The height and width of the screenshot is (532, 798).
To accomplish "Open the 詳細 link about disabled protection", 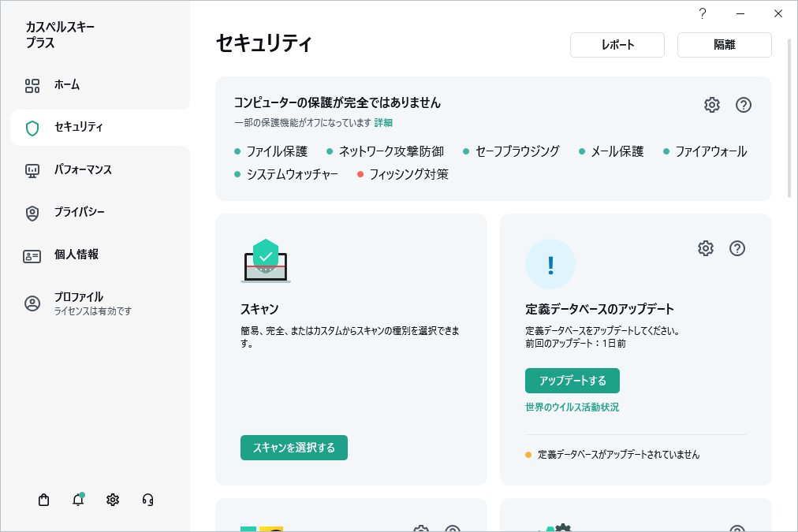I will tap(386, 123).
